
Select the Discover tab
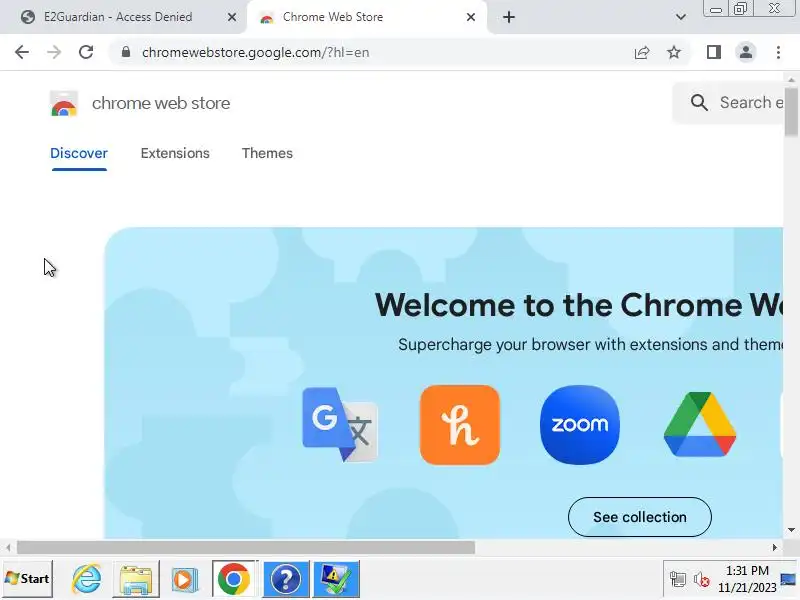coord(79,153)
